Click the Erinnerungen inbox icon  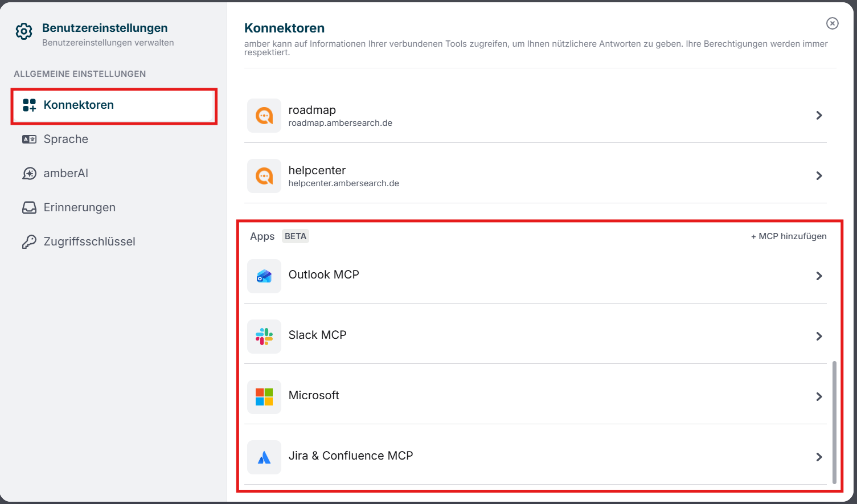click(29, 207)
